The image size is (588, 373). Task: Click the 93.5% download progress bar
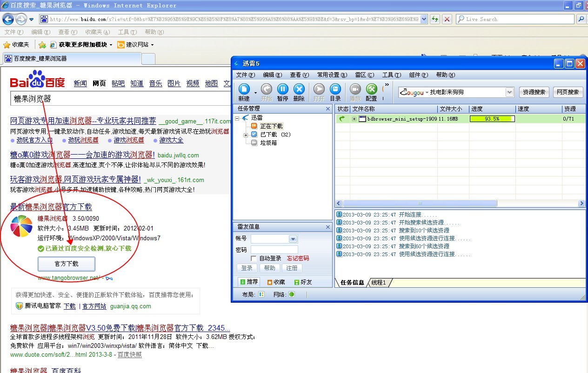point(492,119)
